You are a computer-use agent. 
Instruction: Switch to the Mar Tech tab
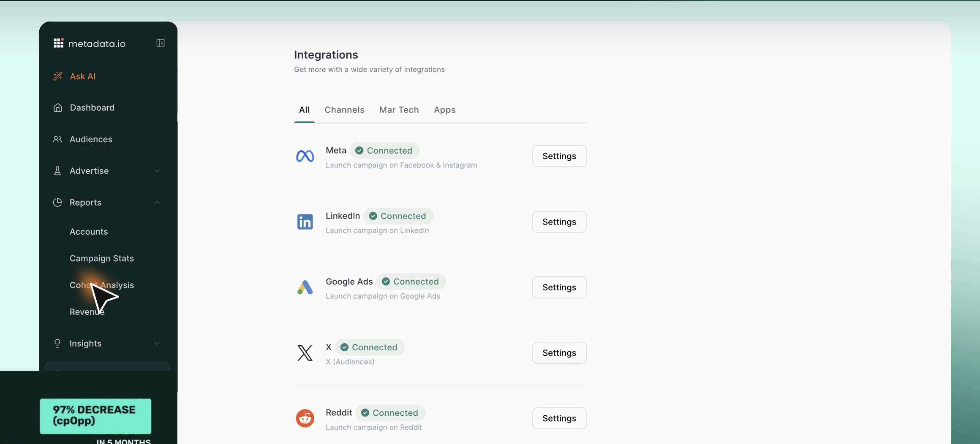pyautogui.click(x=399, y=110)
